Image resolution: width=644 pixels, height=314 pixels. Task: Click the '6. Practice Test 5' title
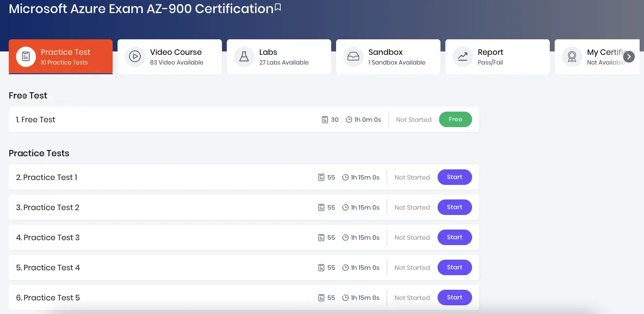point(48,297)
